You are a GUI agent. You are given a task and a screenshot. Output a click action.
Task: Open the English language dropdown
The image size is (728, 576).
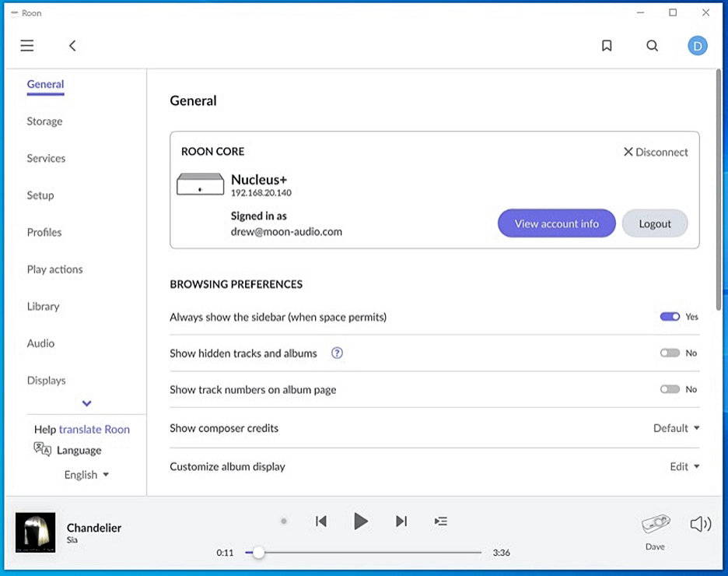coord(86,474)
